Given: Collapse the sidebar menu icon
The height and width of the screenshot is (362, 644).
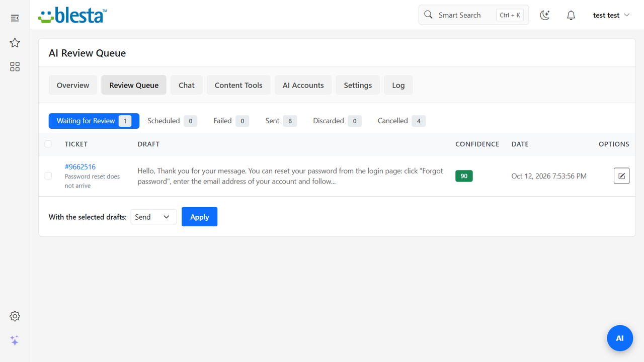Looking at the screenshot, I should click(x=15, y=18).
